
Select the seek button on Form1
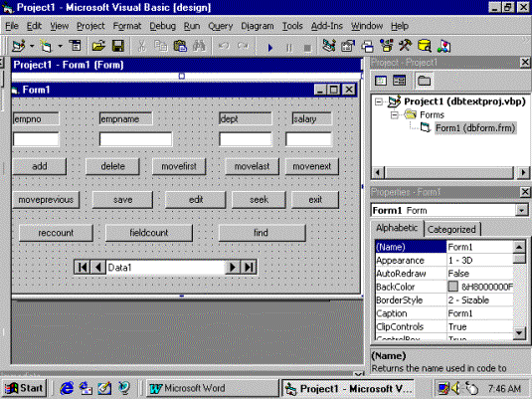point(259,200)
